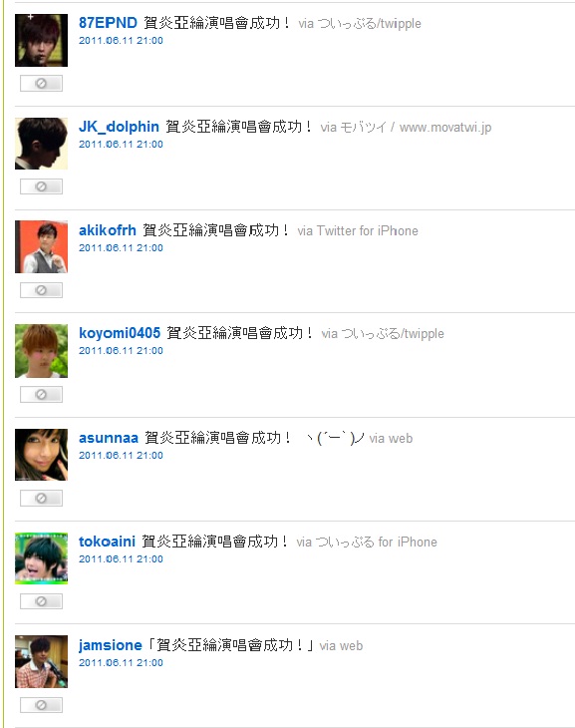The height and width of the screenshot is (728, 575).
Task: Open the timestamp under jamsione's tweet
Action: coord(121,663)
